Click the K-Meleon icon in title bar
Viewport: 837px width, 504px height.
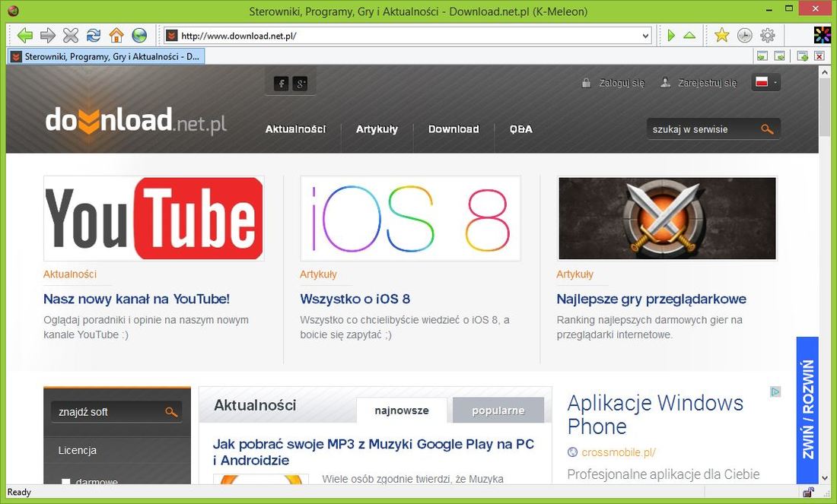coord(14,11)
